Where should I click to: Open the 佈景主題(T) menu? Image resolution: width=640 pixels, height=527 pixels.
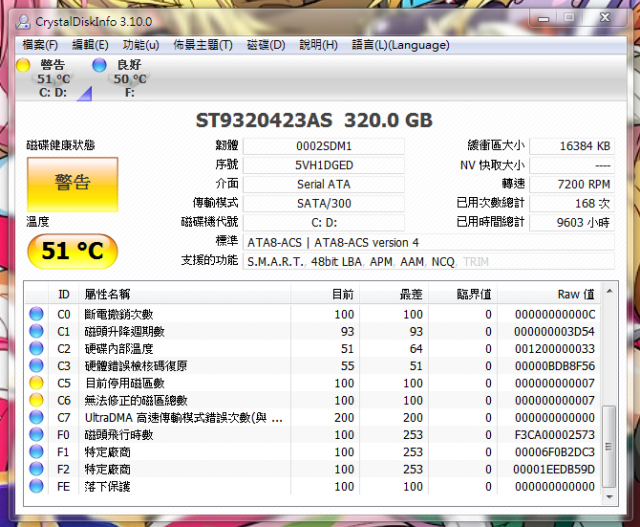coord(203,44)
